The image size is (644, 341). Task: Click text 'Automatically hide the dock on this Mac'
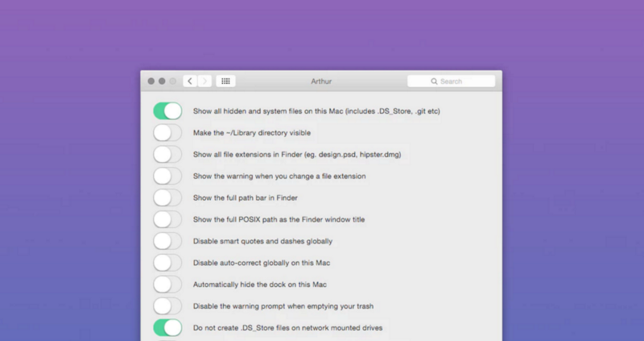pyautogui.click(x=260, y=285)
